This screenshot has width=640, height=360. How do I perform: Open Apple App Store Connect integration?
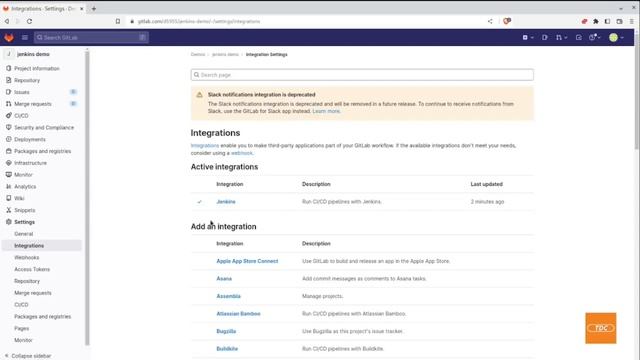pyautogui.click(x=247, y=261)
